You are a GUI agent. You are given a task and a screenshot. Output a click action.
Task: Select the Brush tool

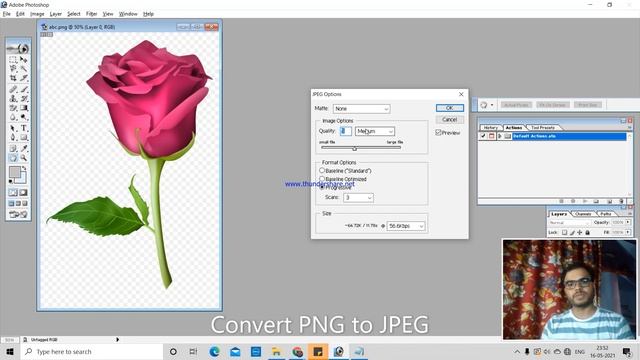tap(24, 89)
